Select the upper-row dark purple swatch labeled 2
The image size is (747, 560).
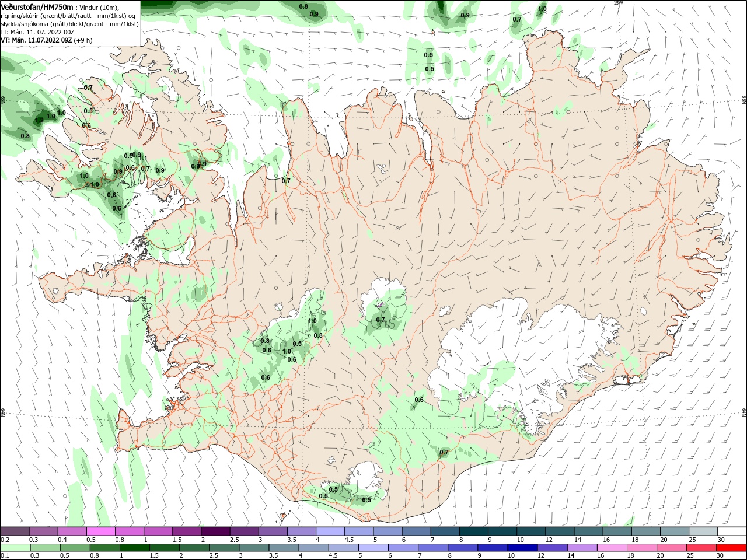click(x=215, y=531)
